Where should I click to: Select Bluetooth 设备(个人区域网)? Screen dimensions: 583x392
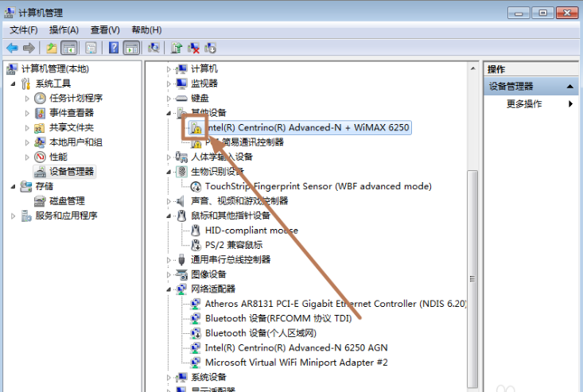pos(261,333)
